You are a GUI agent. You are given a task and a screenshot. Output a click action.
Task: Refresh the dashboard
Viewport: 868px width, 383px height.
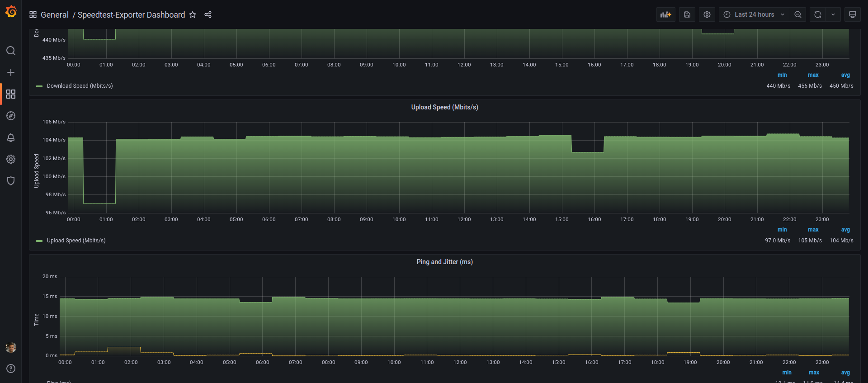pyautogui.click(x=818, y=14)
